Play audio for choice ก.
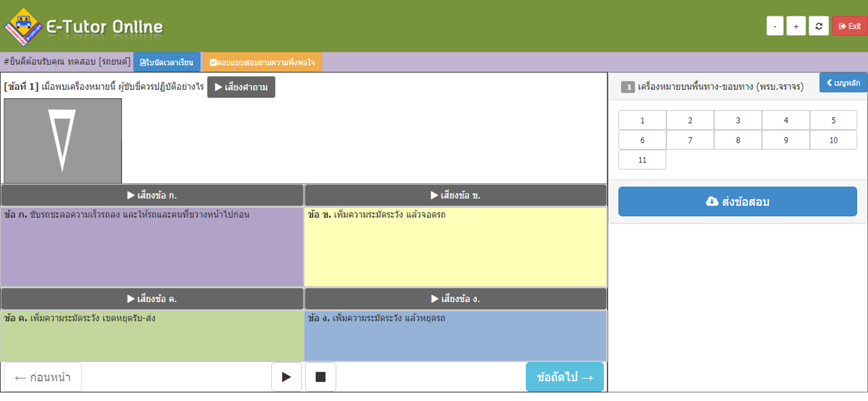This screenshot has width=868, height=401. 152,195
